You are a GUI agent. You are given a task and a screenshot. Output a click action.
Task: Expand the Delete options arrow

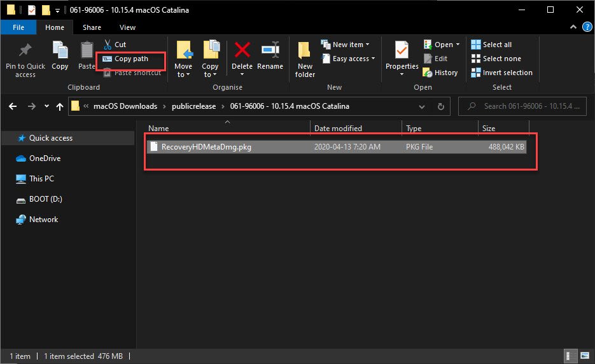(x=242, y=74)
